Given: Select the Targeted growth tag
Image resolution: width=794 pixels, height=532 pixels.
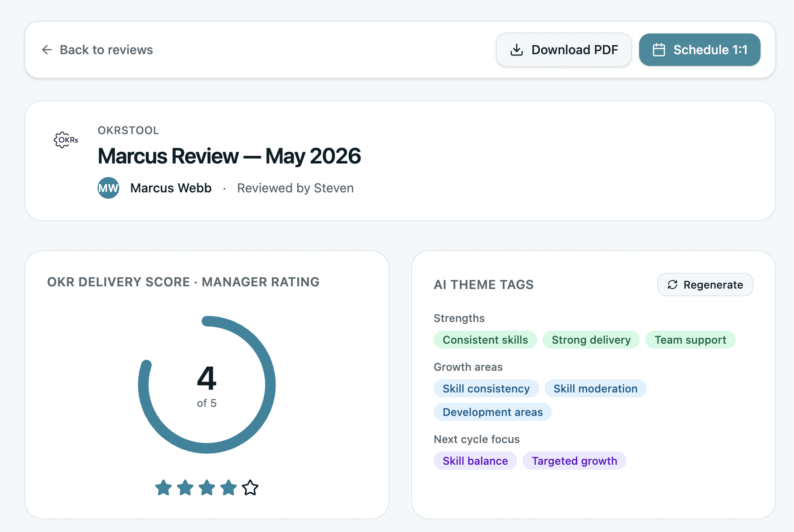Looking at the screenshot, I should [574, 461].
